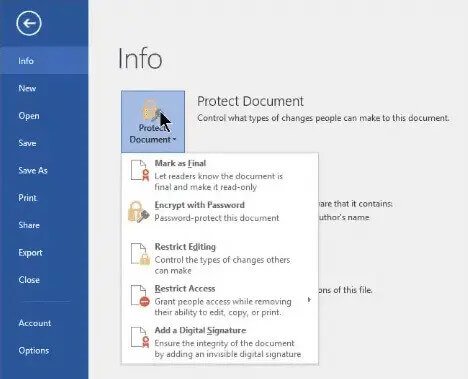Click the Protect Document padlock icon
This screenshot has width=468, height=379.
pyautogui.click(x=151, y=110)
